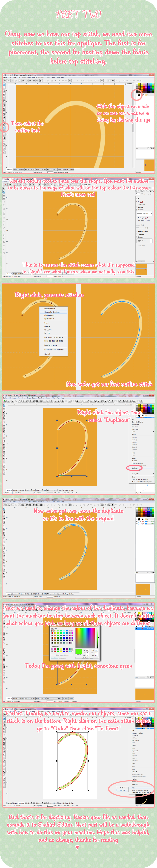Select the Sketch radio option in the parameters panel
Viewport: 157px width, 868px height.
coord(140,207)
